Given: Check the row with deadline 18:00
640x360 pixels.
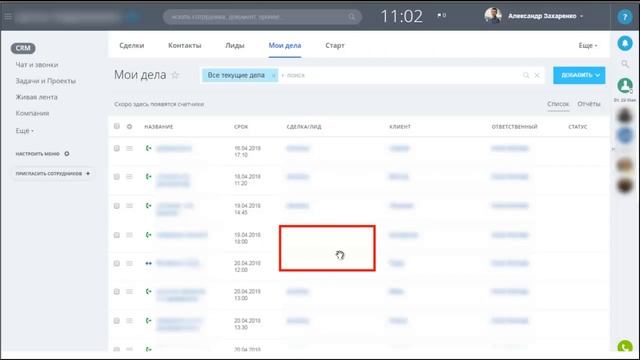Looking at the screenshot, I should point(117,235).
